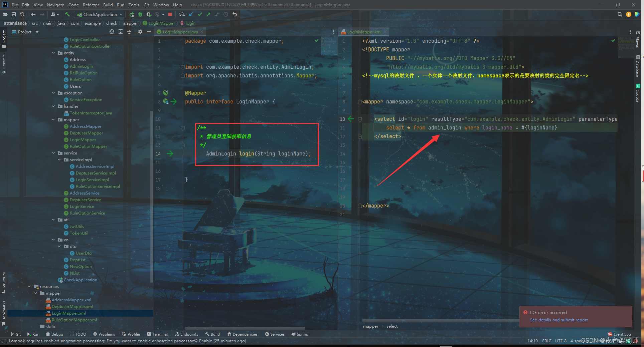Click the Git Push arrow icon
This screenshot has width=644, height=347.
(x=208, y=14)
